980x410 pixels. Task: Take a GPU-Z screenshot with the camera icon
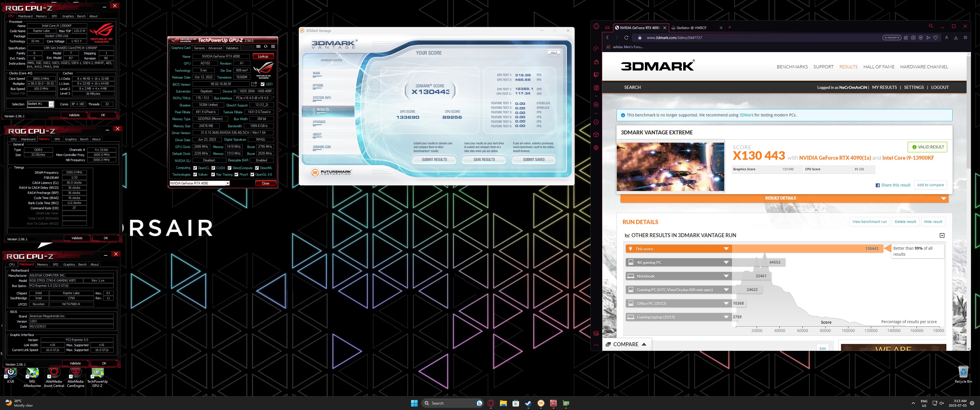point(258,46)
